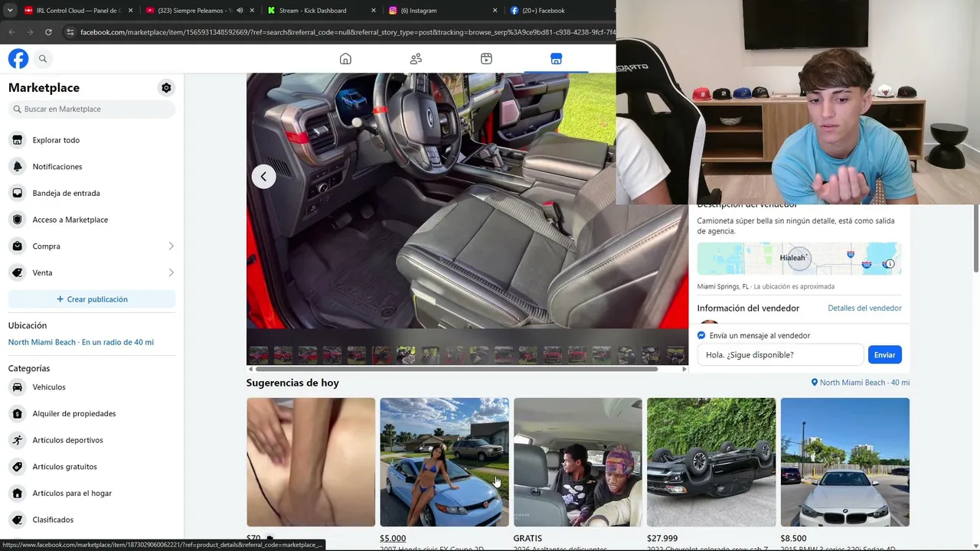Click the $5.000 price text
The width and height of the screenshot is (980, 551).
393,539
